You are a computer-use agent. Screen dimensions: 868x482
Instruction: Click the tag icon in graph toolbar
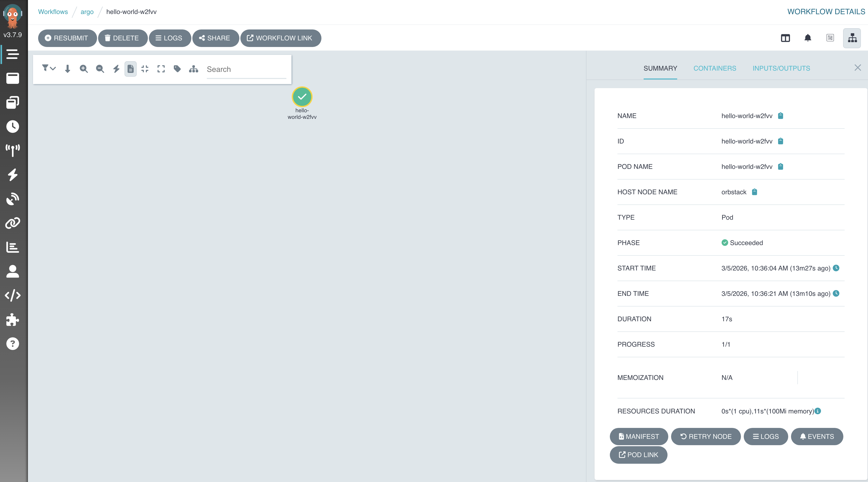177,69
